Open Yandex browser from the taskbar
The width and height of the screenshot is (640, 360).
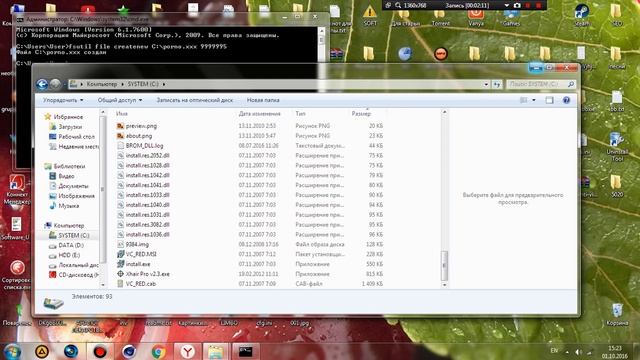(187, 351)
